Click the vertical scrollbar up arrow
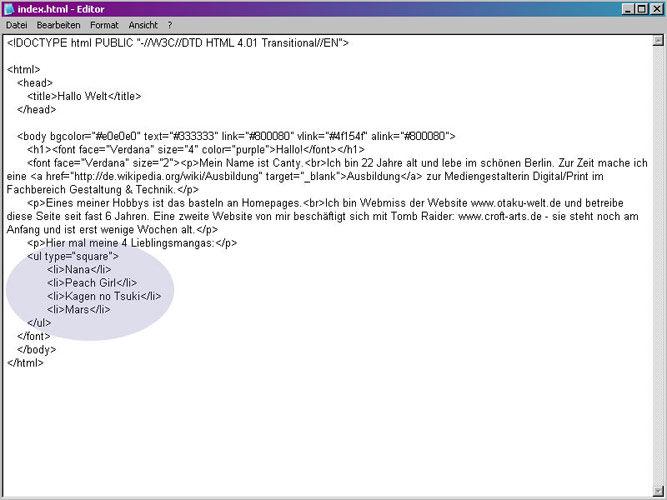 point(657,40)
